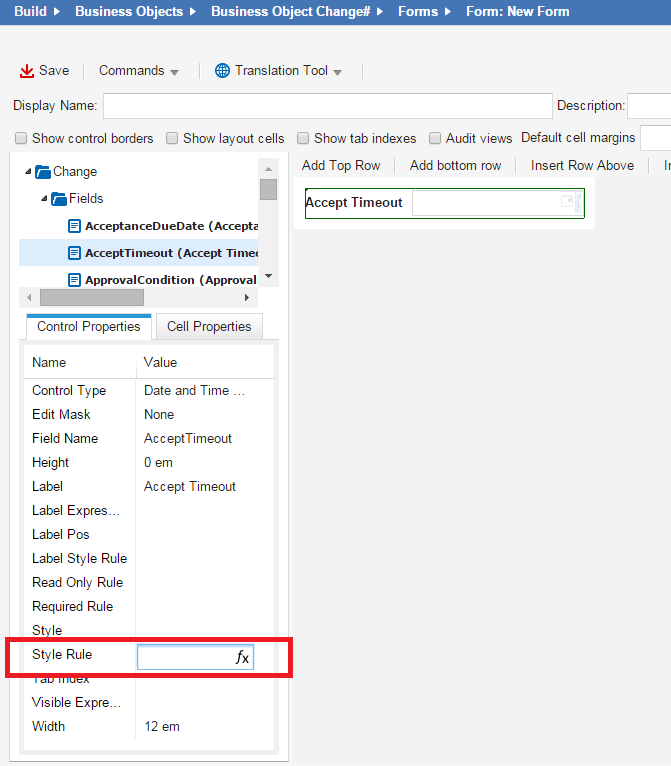Toggle Show layout cells checkbox
671x766 pixels.
tap(172, 138)
